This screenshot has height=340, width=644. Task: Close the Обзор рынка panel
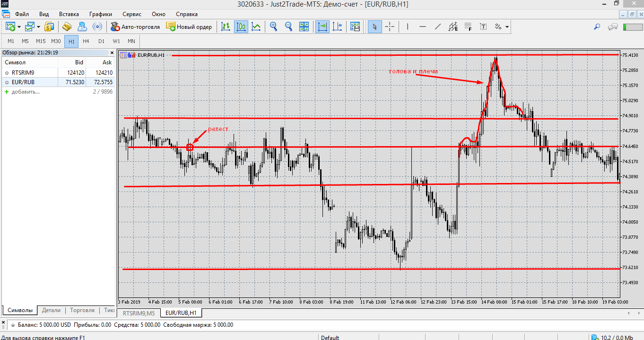tap(112, 52)
